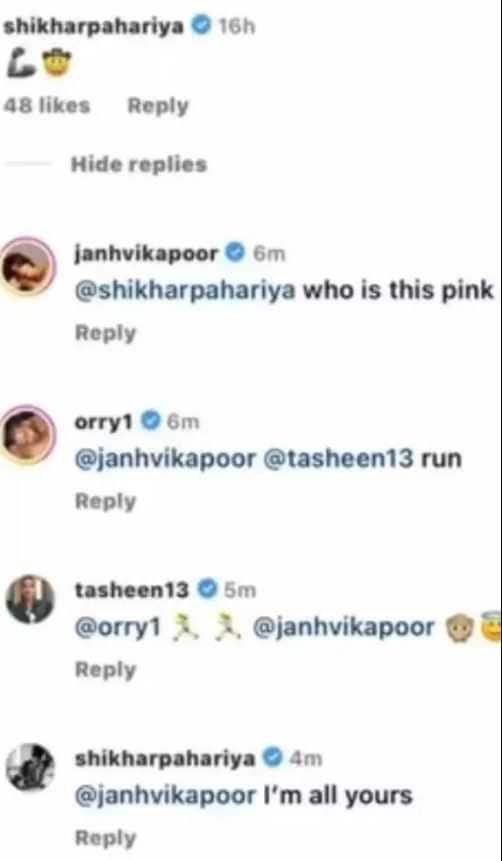The width and height of the screenshot is (502, 861).
Task: View the 48 likes list
Action: [47, 105]
